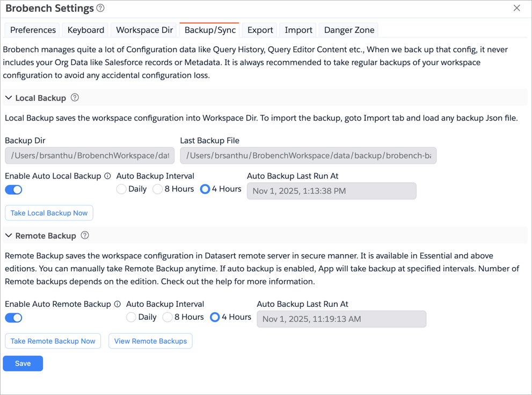This screenshot has width=532, height=395.
Task: Close the Brobench Settings dialog
Action: coord(516,8)
